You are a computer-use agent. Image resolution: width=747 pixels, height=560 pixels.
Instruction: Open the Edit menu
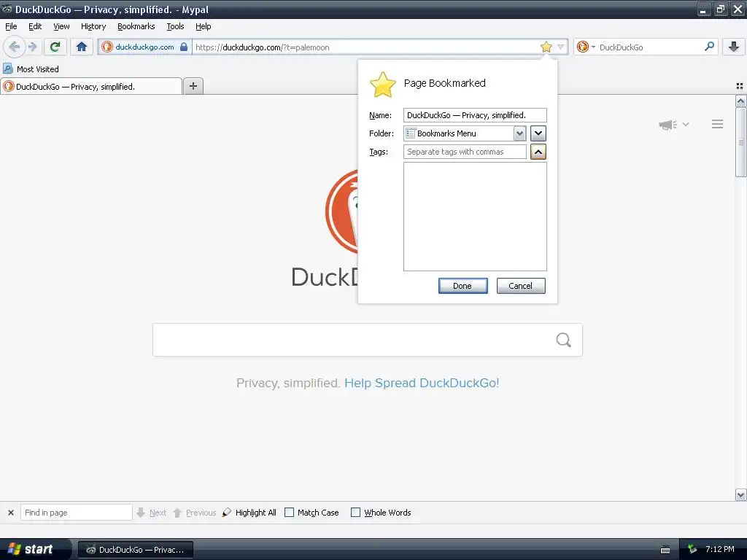[35, 26]
